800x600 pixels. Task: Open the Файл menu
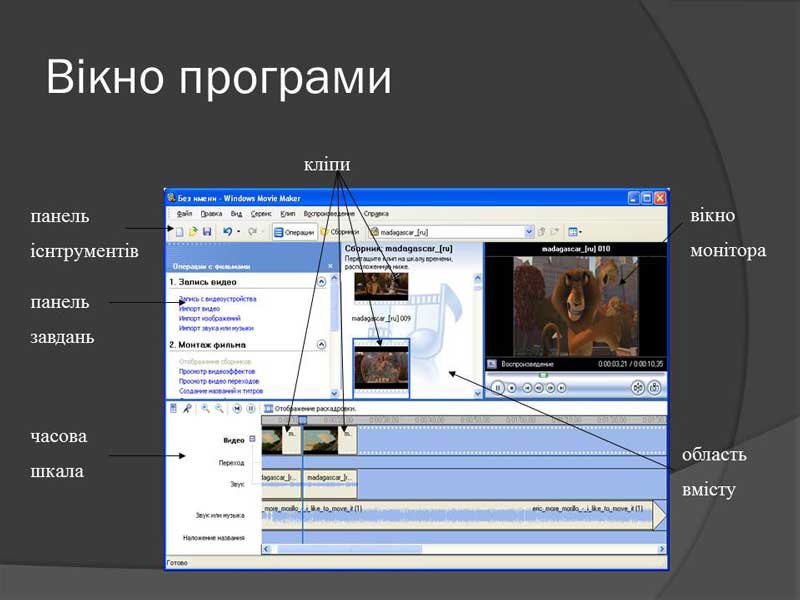[x=185, y=214]
